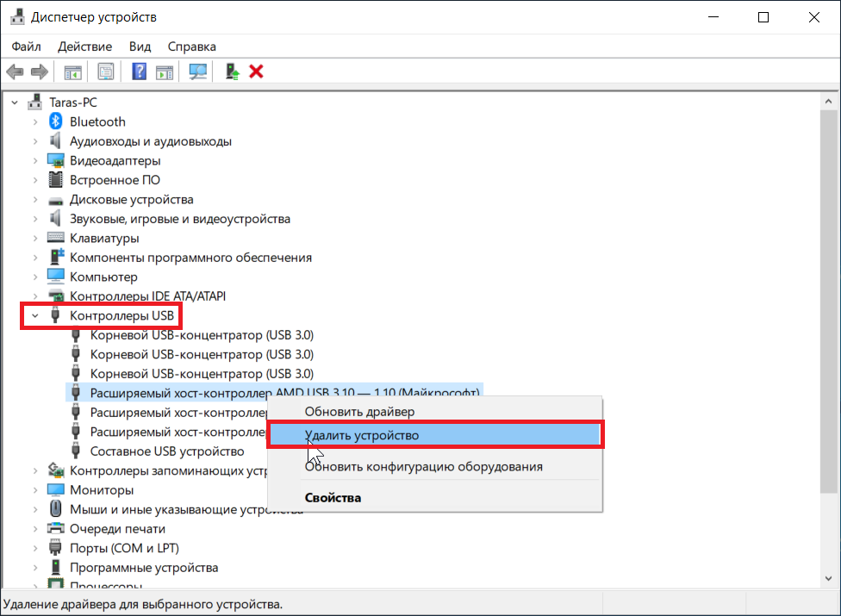Expand the Мониторы category arrow
The width and height of the screenshot is (841, 616).
34,490
